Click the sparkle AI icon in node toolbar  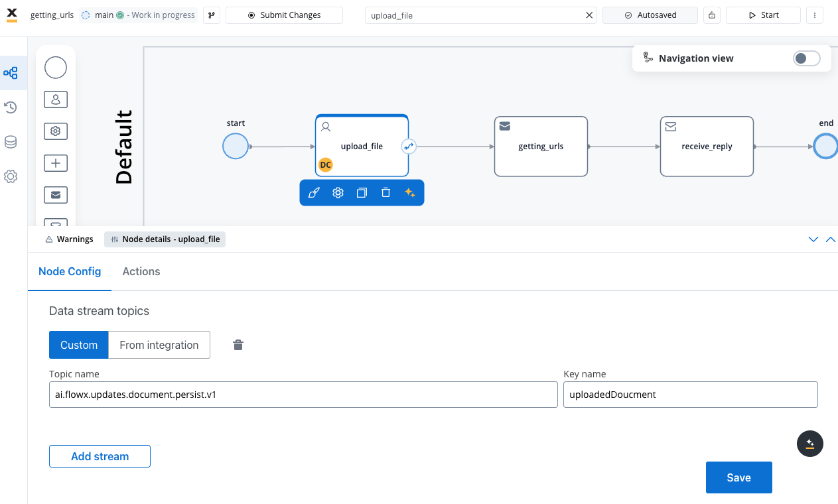coord(410,193)
